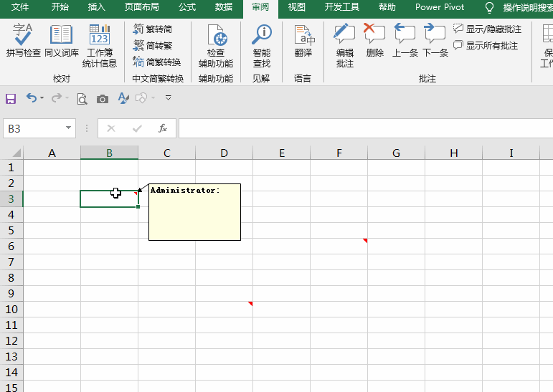Open 简繁转换 conversion options

(x=157, y=62)
